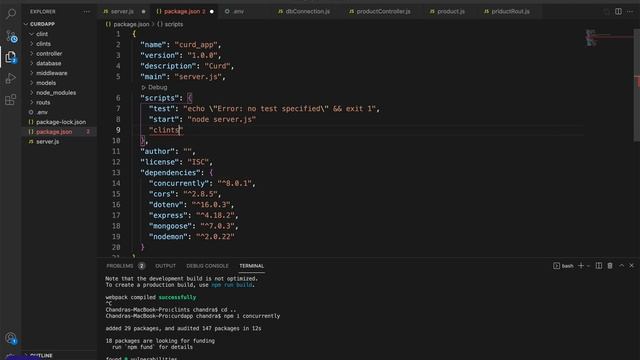Switch to the package.json editor tab
This screenshot has height=360, width=640.
click(x=184, y=11)
